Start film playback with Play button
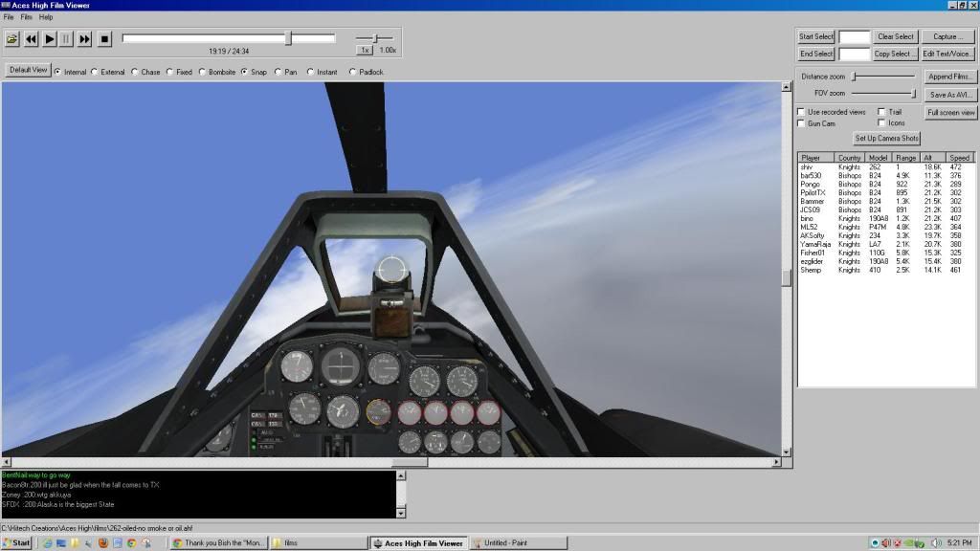 tap(50, 39)
